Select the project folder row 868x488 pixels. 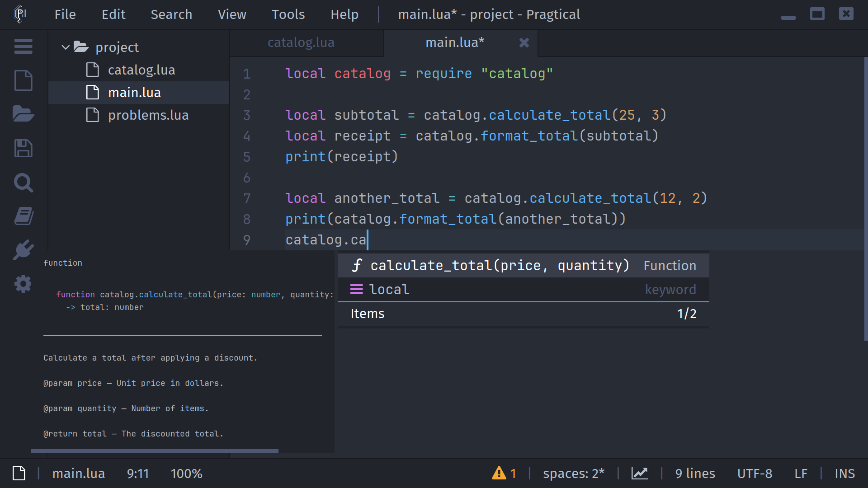pos(139,47)
